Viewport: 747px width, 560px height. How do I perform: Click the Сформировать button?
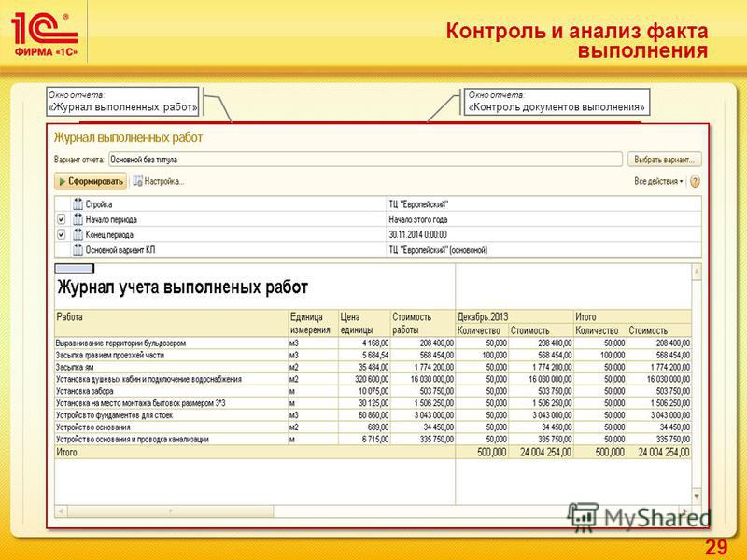point(91,181)
